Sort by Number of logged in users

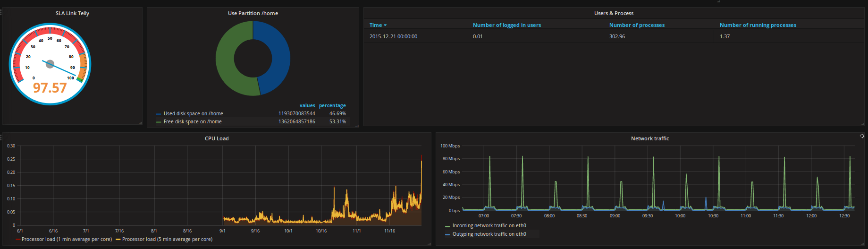[507, 25]
